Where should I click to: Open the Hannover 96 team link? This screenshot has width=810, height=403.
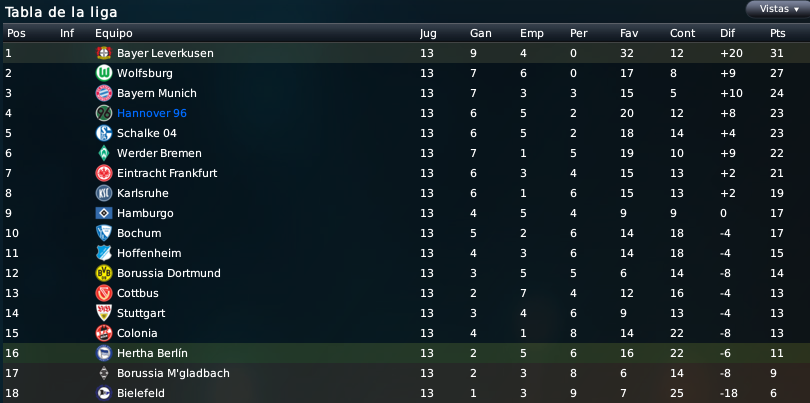(x=152, y=113)
